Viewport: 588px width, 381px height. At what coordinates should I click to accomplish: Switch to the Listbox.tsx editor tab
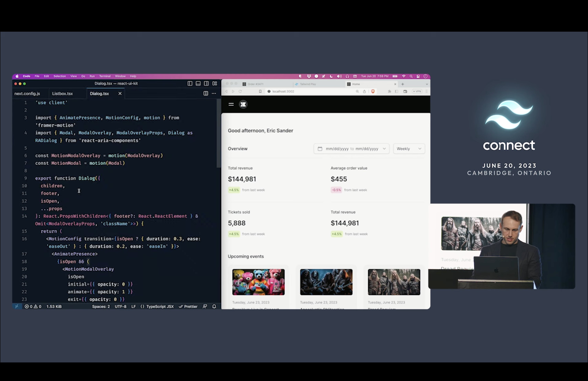tap(63, 94)
